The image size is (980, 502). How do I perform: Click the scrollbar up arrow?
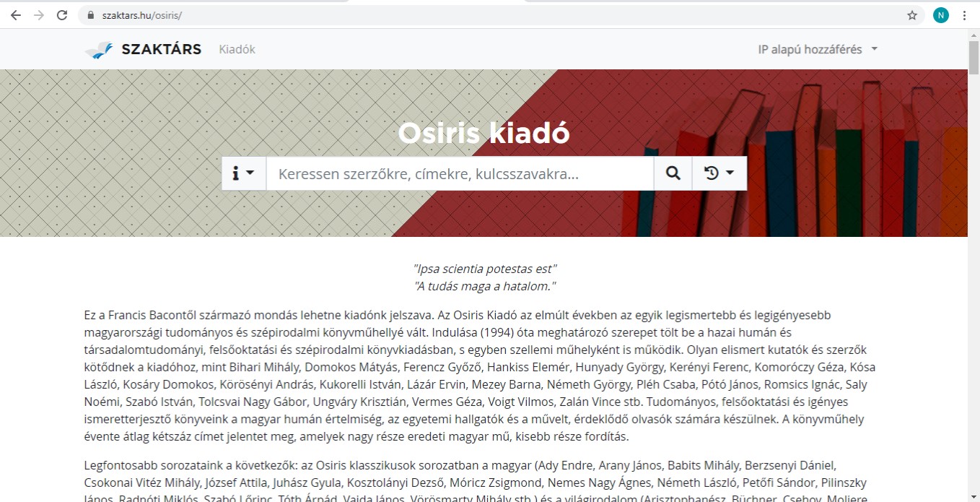coord(974,35)
